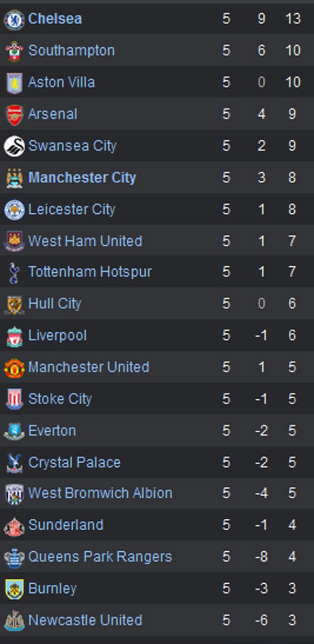Click the Arsenal cannon badge
314x644 pixels.
[x=14, y=114]
